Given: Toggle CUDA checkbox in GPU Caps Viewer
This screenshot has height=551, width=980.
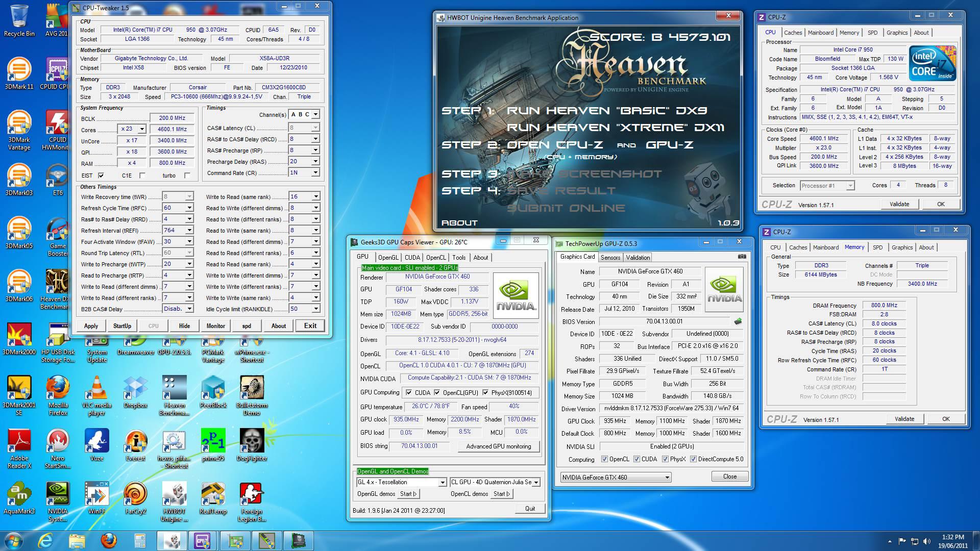Looking at the screenshot, I should click(409, 392).
